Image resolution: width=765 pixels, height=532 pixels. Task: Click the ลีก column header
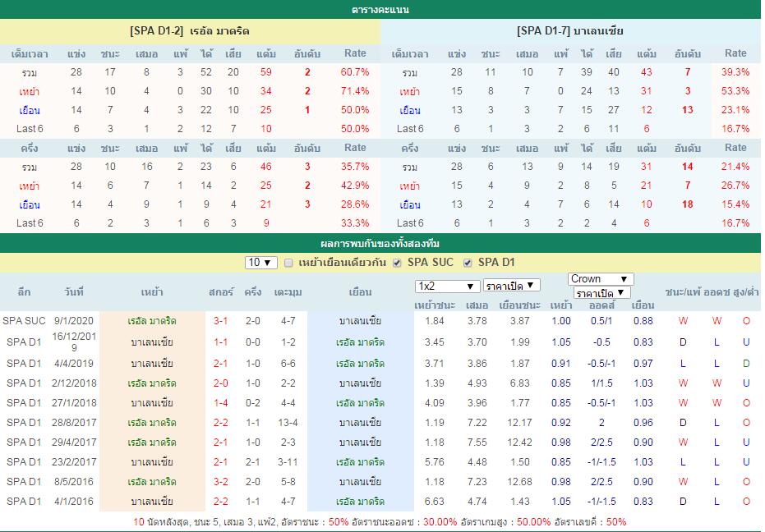click(x=24, y=292)
